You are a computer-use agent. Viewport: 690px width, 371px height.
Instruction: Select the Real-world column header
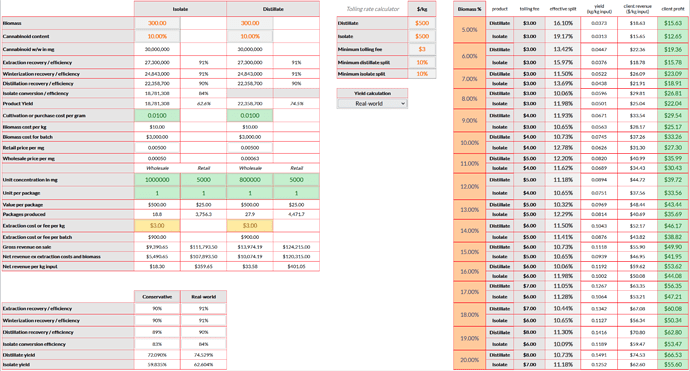203,297
